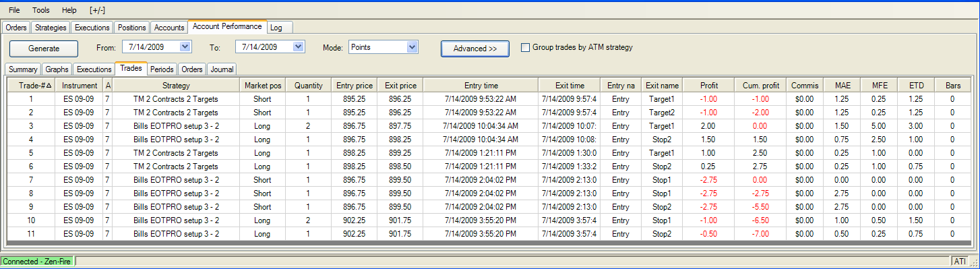Screen dimensions: 980x269
Task: Open the Executions sub-tab
Action: pos(94,69)
